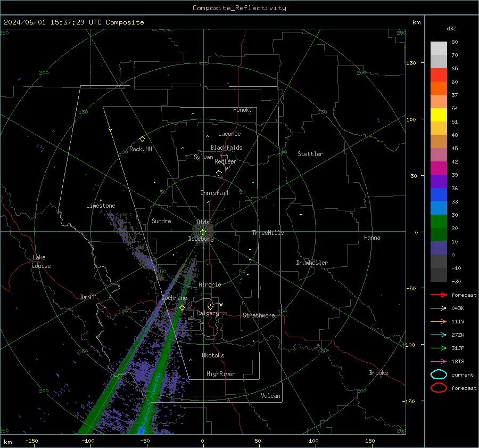Viewport: 479px width, 448px height.
Task: Pick the blue 36-33 dBZ swatch
Action: click(439, 195)
